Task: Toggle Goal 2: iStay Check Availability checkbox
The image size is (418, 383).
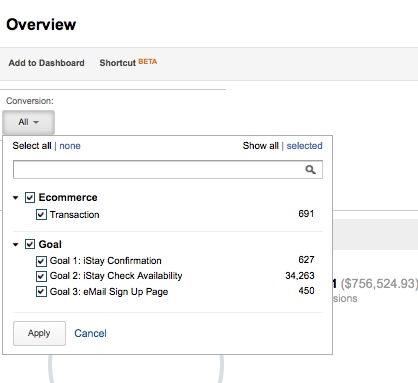Action: click(41, 276)
